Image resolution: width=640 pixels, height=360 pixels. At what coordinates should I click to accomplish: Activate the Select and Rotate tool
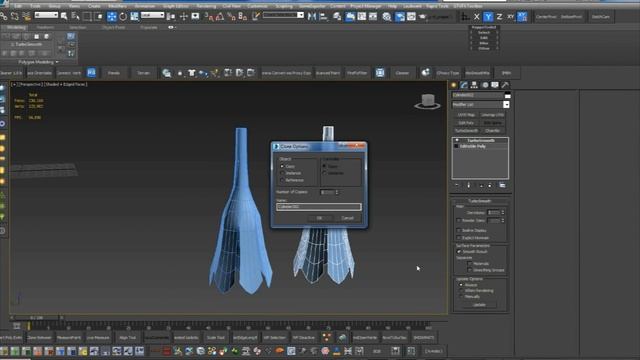[123, 16]
